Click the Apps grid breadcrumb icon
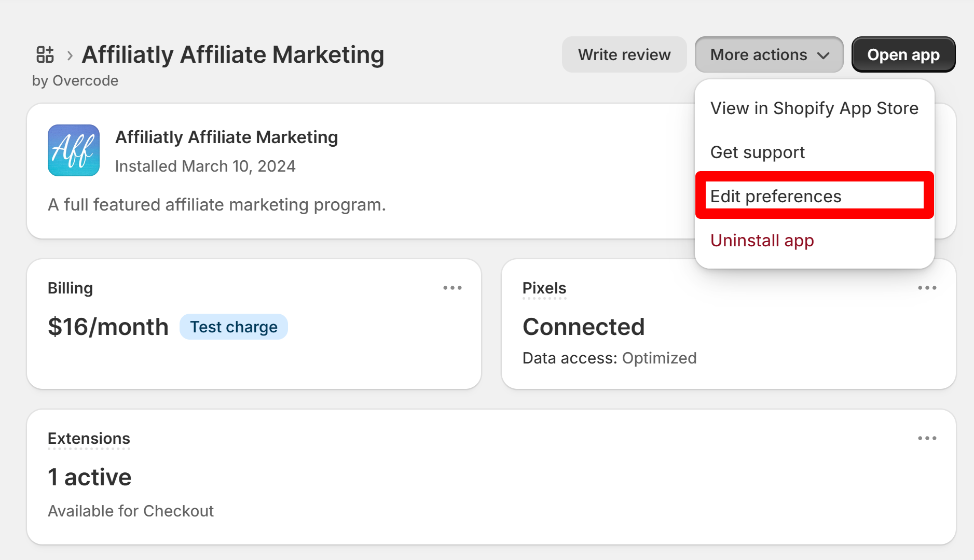Screen dimensions: 974x560 pyautogui.click(x=45, y=54)
